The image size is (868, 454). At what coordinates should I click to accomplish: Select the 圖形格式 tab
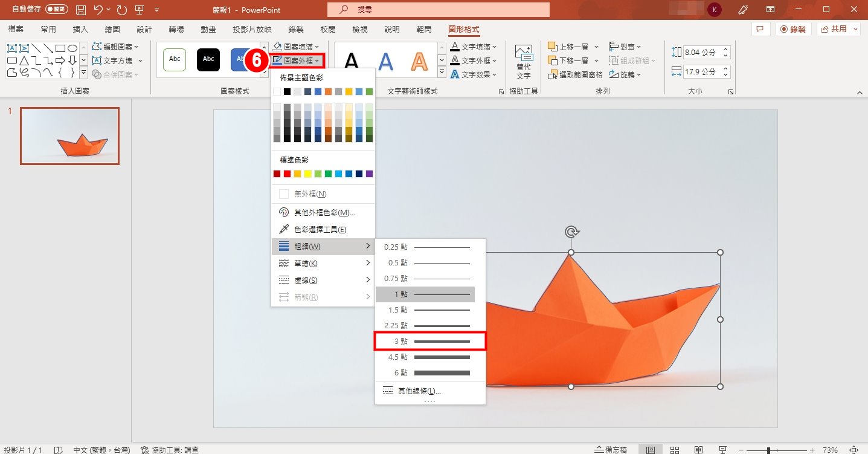point(464,30)
